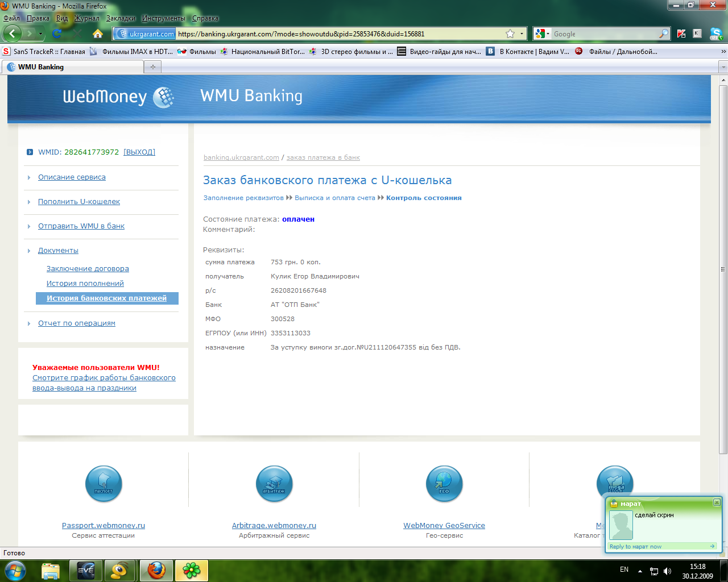The height and width of the screenshot is (582, 728).
Task: Open 'Описание сервиса' in the sidebar
Action: (x=72, y=177)
